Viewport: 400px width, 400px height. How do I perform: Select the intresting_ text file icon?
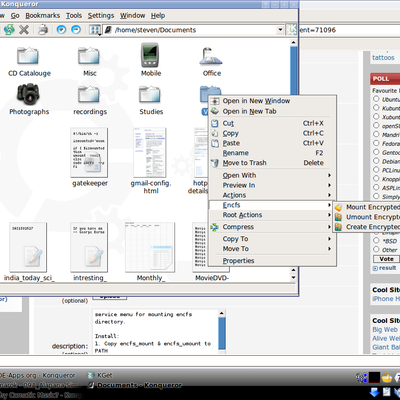tap(89, 247)
